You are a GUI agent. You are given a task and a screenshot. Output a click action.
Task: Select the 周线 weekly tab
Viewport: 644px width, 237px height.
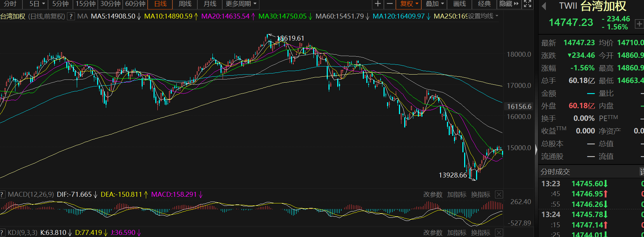coord(185,4)
